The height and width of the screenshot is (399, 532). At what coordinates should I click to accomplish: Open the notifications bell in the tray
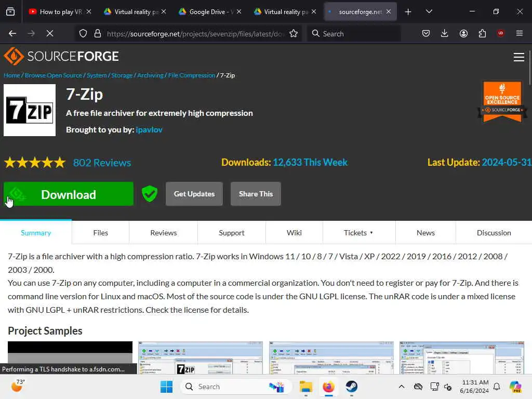[497, 387]
